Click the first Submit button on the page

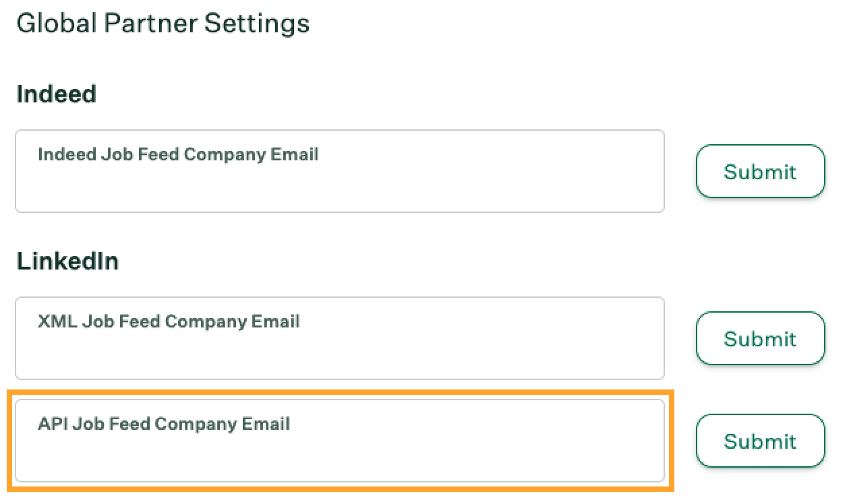coord(760,172)
